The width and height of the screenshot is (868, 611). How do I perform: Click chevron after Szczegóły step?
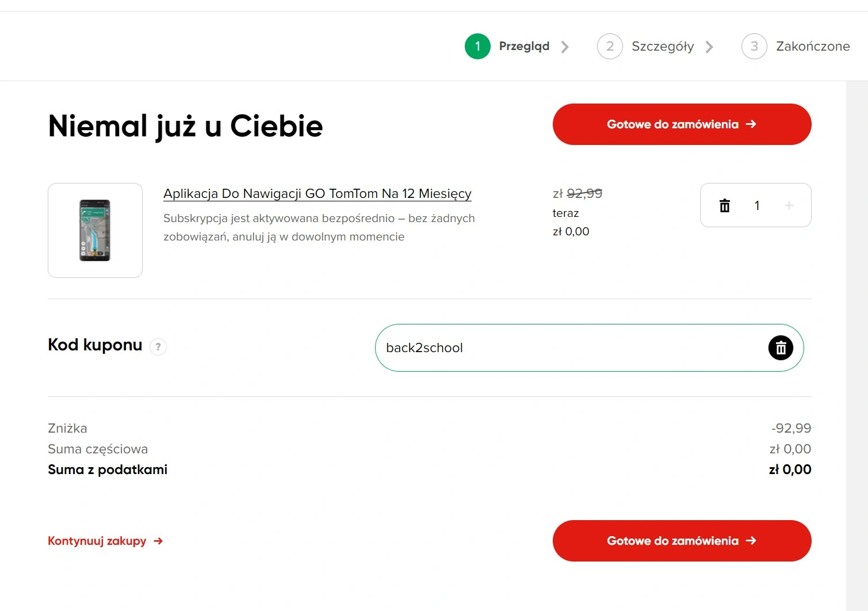(709, 47)
